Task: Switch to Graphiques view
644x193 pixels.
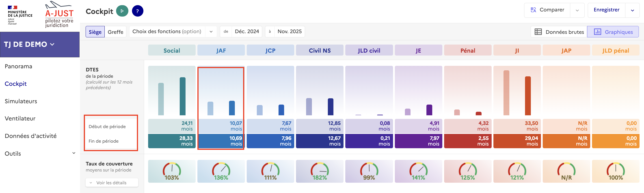Action: (613, 32)
